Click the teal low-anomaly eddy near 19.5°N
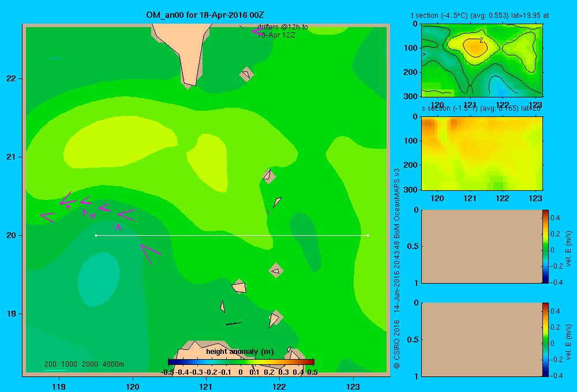577x392 pixels. pyautogui.click(x=99, y=280)
